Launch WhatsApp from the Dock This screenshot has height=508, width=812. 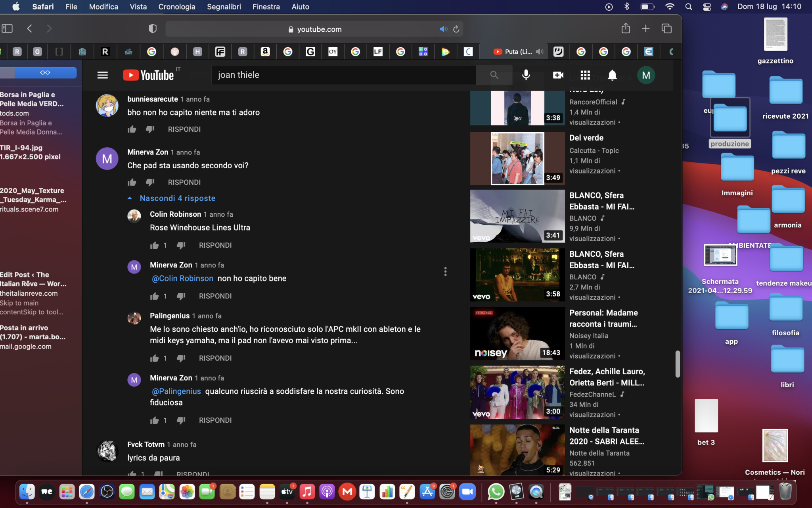tap(496, 492)
